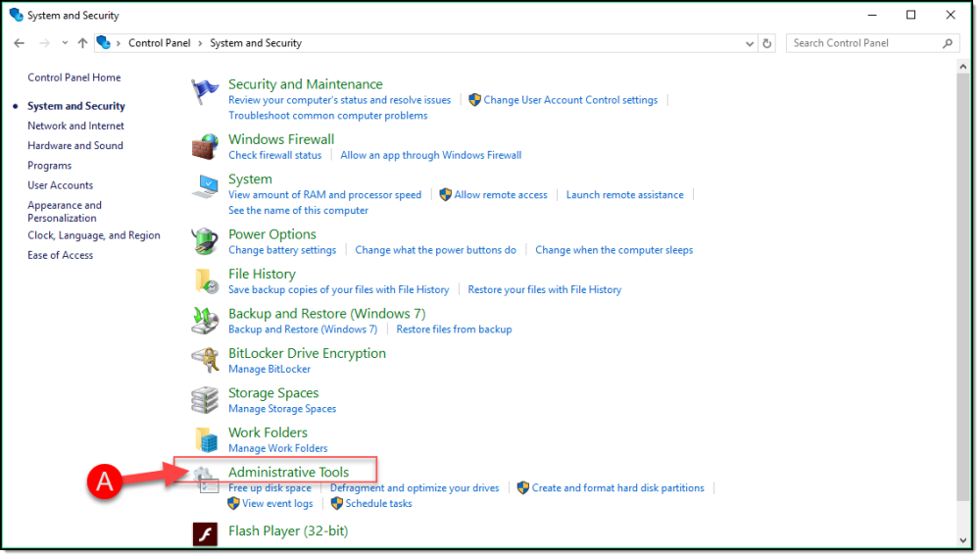This screenshot has width=980, height=557.
Task: Open Hardware and Sound category
Action: (75, 146)
